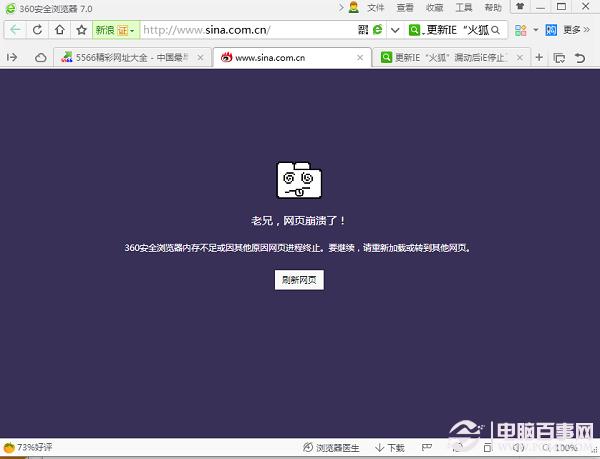Click the user account avatar icon
600x459 pixels.
[354, 8]
